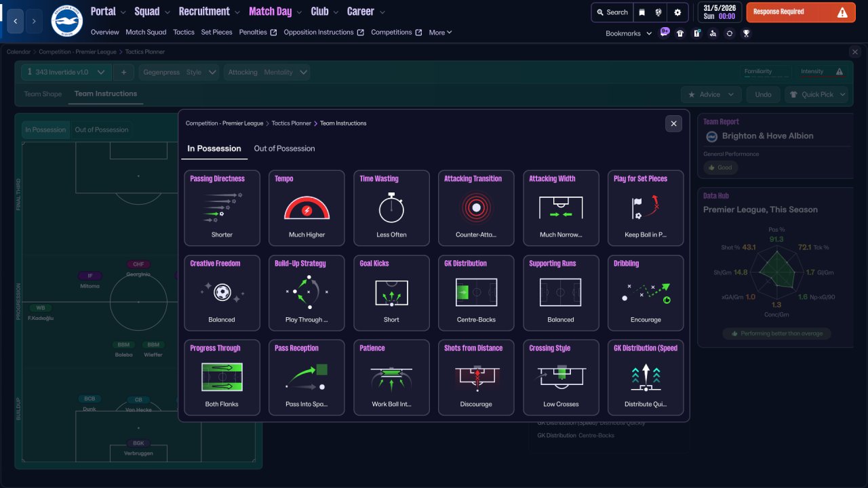This screenshot has width=868, height=488.
Task: Open the Play for Set Pieces tile
Action: [x=646, y=208]
